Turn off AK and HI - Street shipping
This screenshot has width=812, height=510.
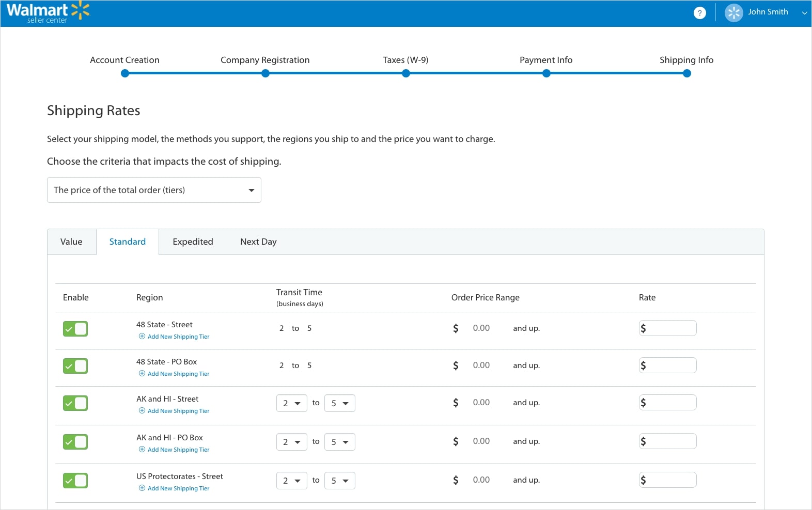pos(75,403)
